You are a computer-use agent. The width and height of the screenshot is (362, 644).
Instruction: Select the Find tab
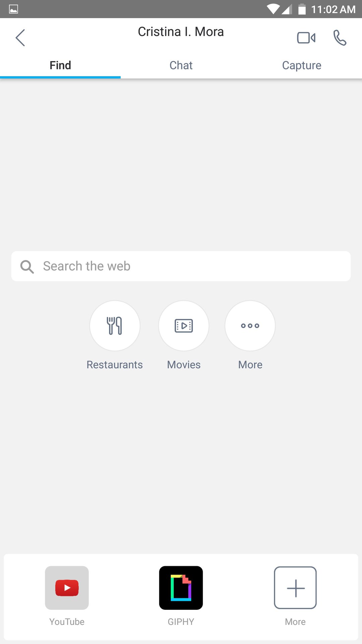coord(60,65)
